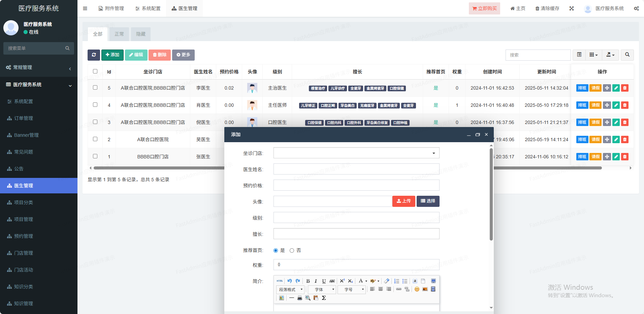Viewport: 644px width, 314px height.
Task: Check the select-all checkbox in table header
Action: [x=95, y=71]
